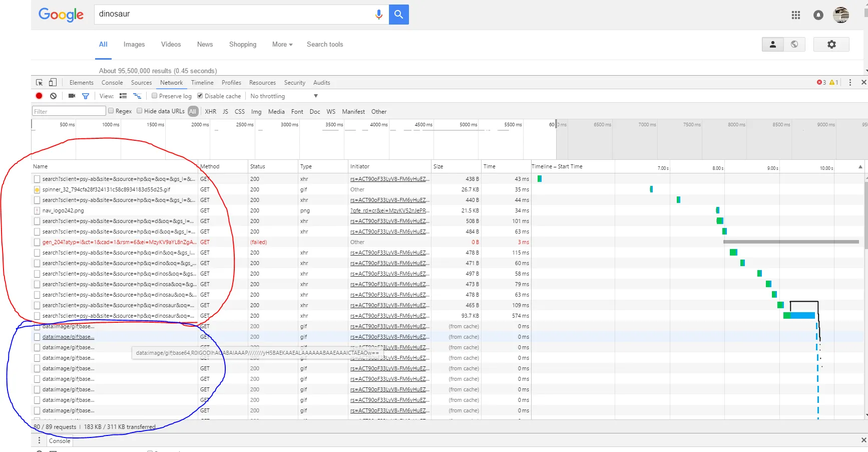Open the Timeline panel tab
The height and width of the screenshot is (452, 868).
[x=202, y=83]
